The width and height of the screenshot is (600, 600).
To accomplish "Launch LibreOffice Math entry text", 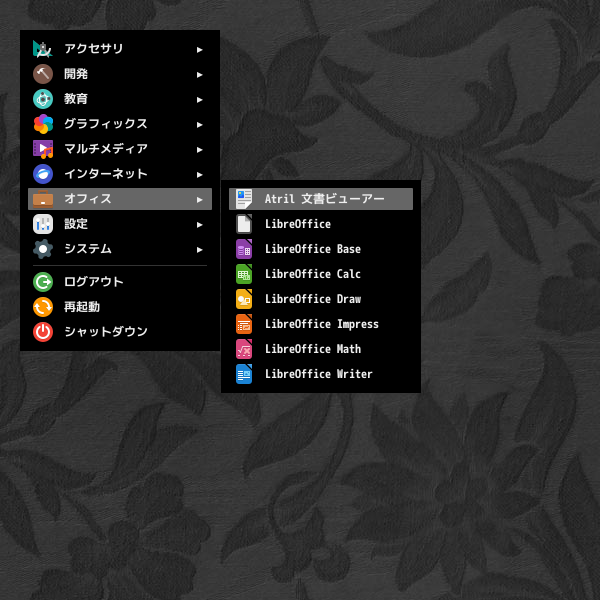I will click(313, 349).
